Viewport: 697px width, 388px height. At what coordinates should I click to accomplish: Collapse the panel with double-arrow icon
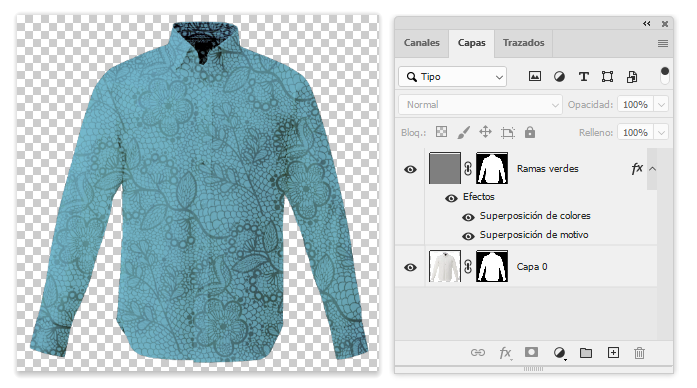(647, 24)
